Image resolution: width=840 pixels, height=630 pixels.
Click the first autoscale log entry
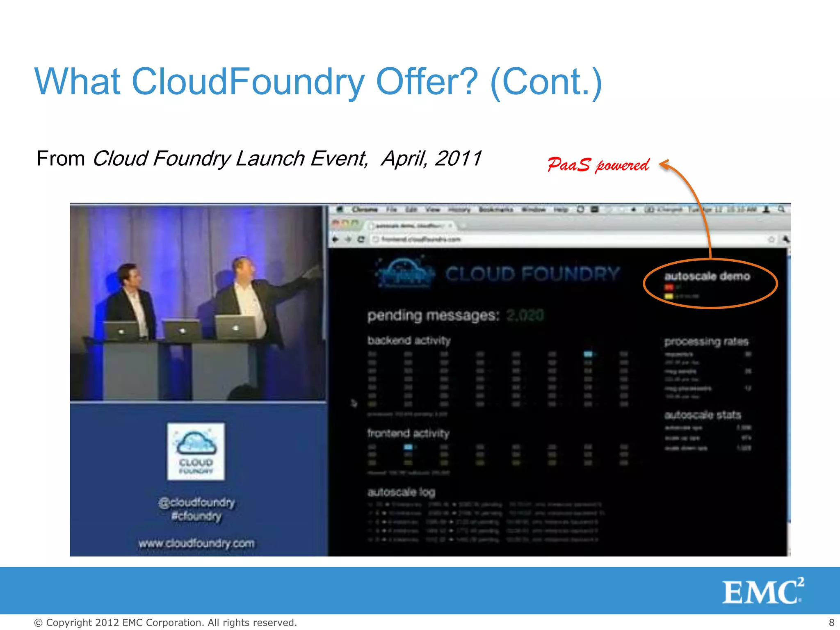(485, 504)
